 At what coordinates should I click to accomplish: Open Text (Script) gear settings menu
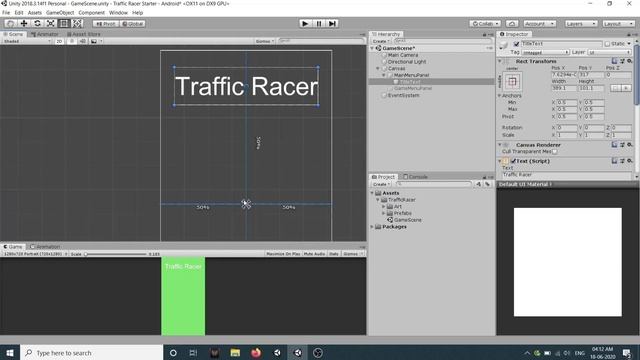point(629,161)
